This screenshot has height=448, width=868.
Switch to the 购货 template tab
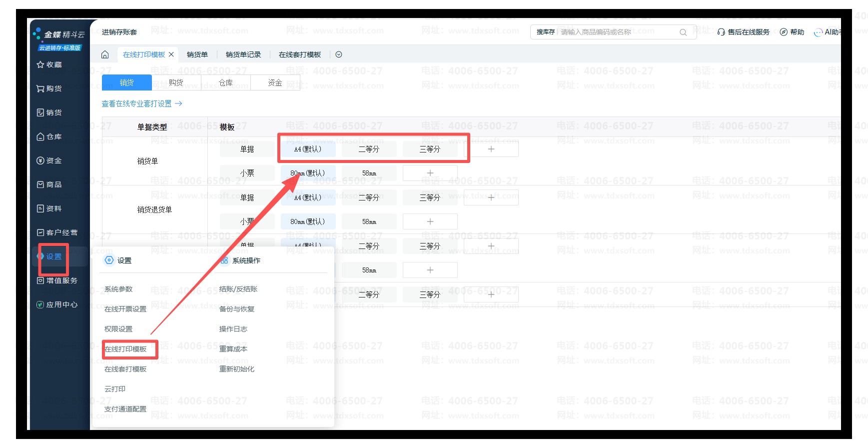[176, 82]
